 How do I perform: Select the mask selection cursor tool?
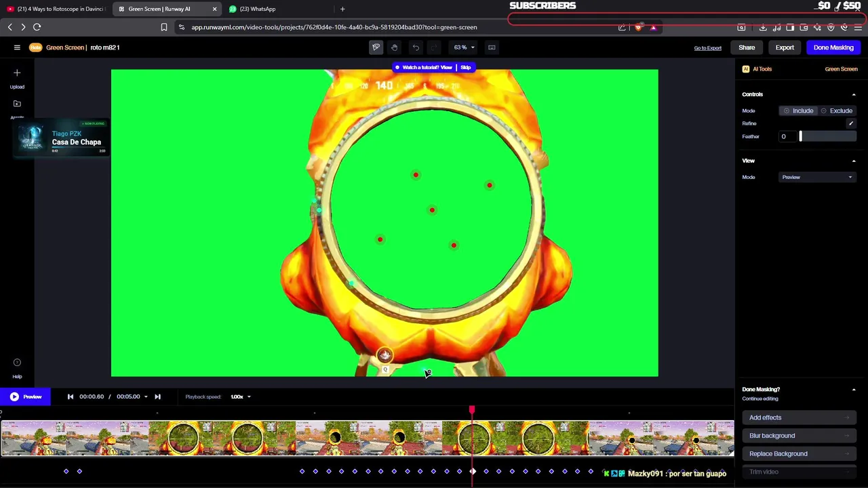click(x=376, y=47)
